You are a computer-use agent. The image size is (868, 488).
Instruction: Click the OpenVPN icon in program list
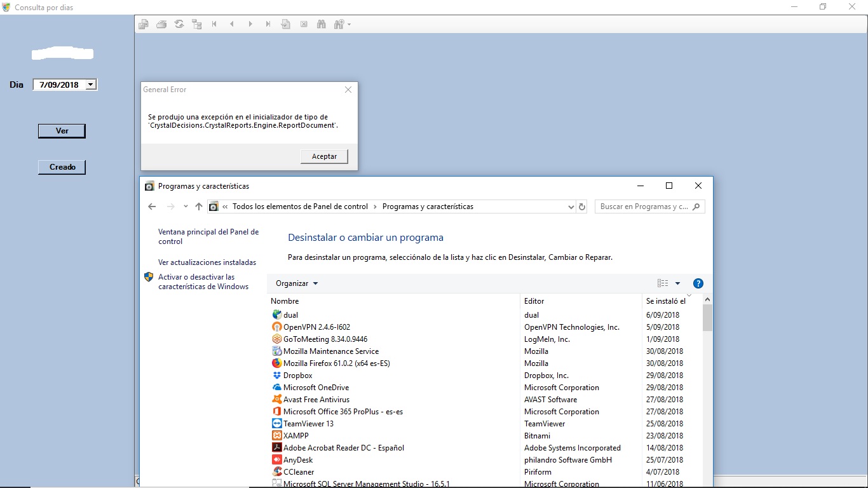point(276,327)
